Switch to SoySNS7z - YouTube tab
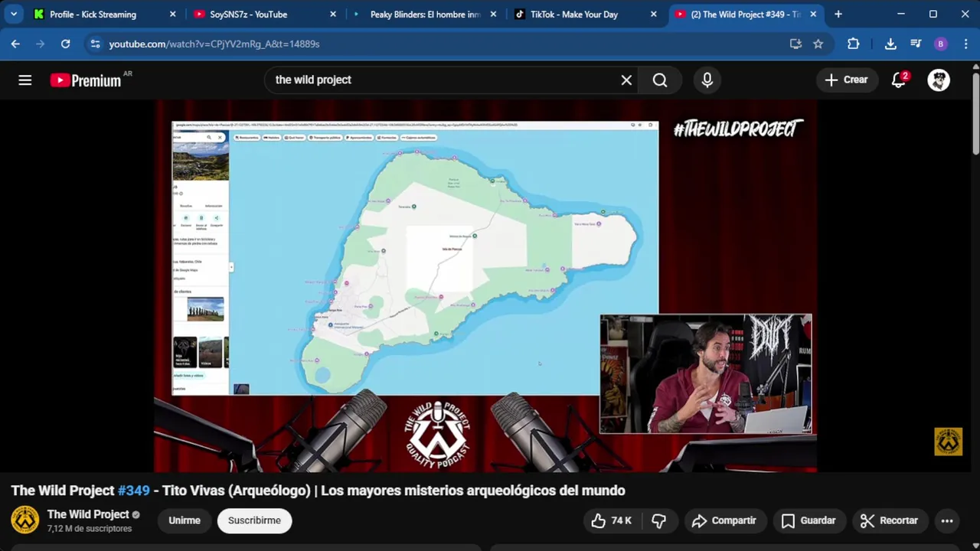This screenshot has height=551, width=980. (x=265, y=14)
